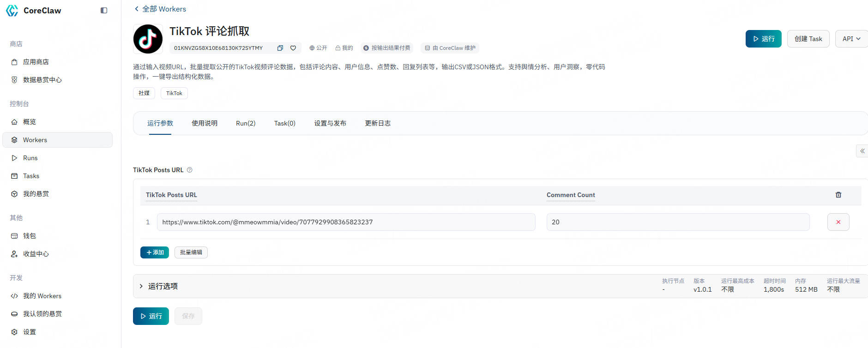Click the 批量编辑 button
This screenshot has width=868, height=348.
point(191,252)
